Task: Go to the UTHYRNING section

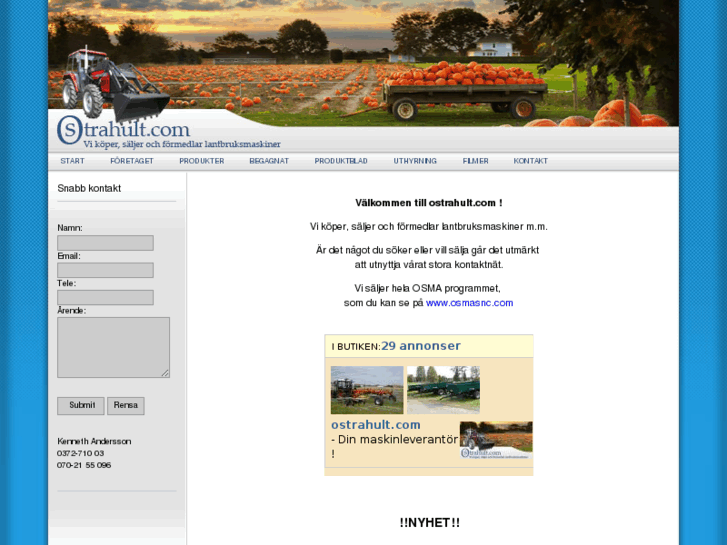Action: click(415, 161)
